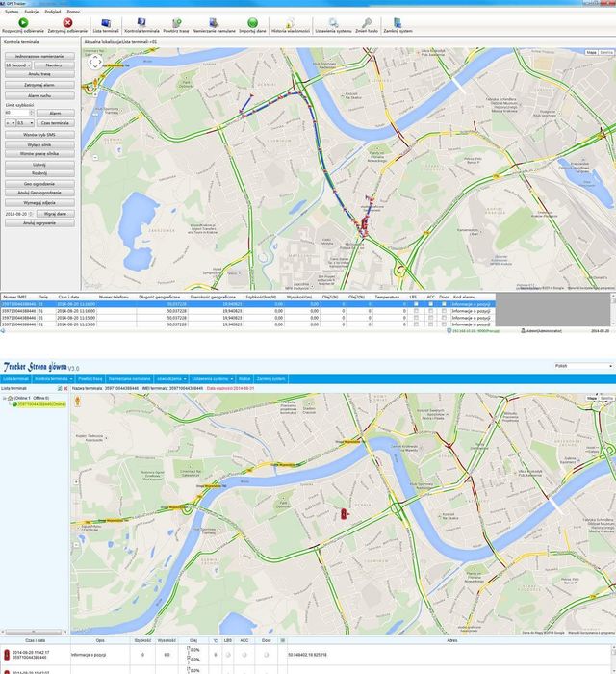The height and width of the screenshot is (674, 616).
Task: Toggle Door indicator in the 11:42:17 bottom table row
Action: pyautogui.click(x=266, y=655)
